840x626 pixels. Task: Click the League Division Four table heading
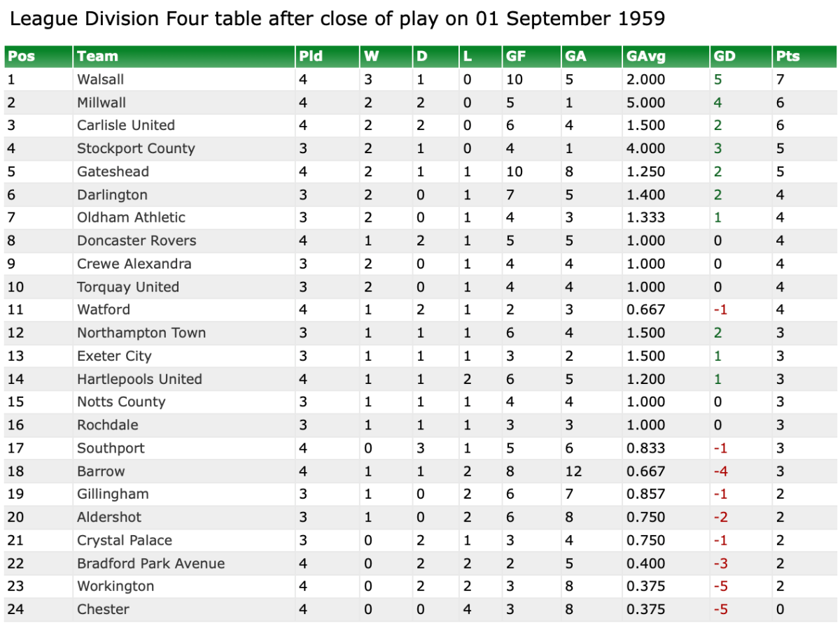point(337,19)
